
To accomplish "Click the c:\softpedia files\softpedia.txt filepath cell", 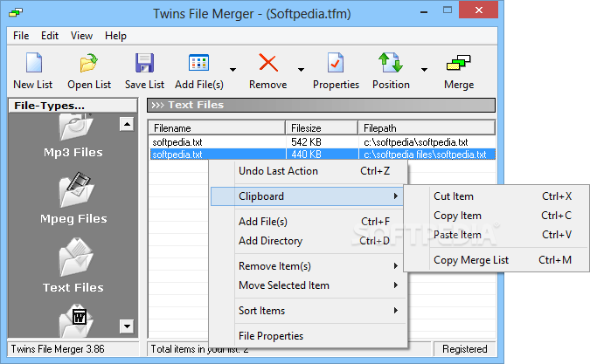I will 425,155.
